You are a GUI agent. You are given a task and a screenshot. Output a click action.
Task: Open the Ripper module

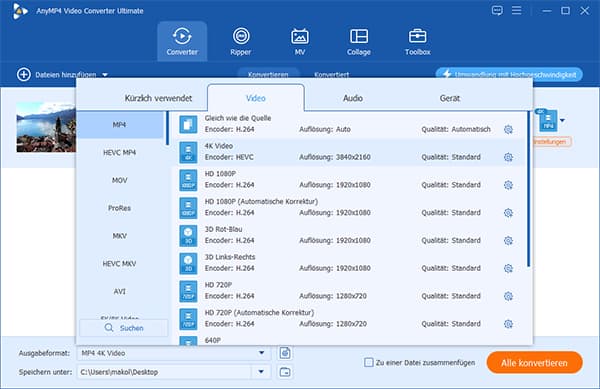(241, 41)
